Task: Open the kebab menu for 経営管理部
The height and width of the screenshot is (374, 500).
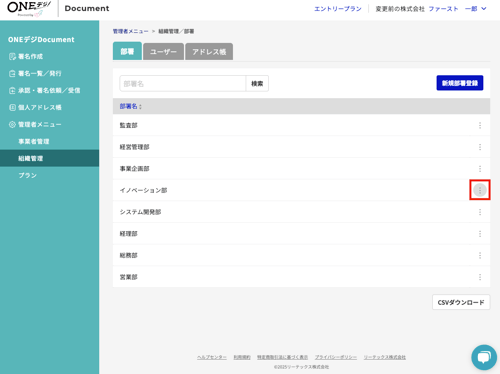Action: tap(480, 147)
